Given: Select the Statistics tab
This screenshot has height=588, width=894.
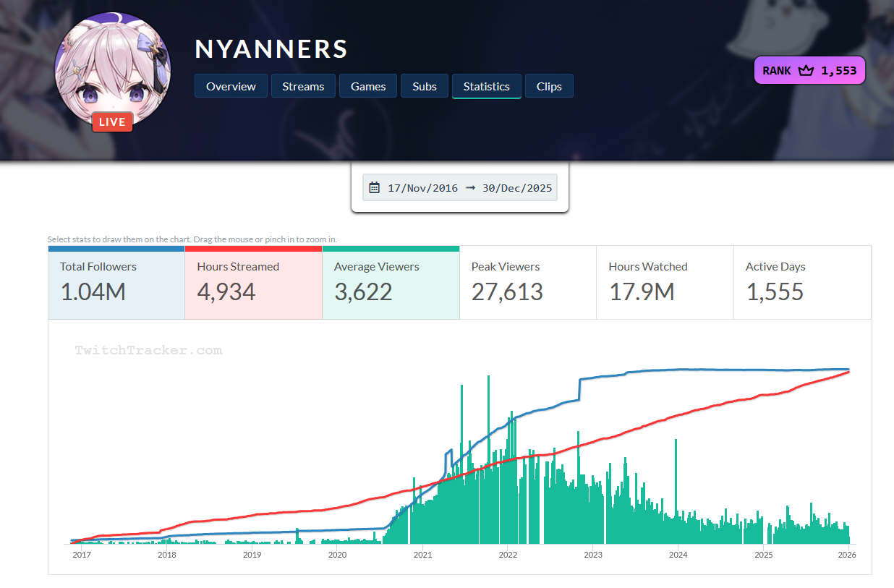Looking at the screenshot, I should pyautogui.click(x=487, y=86).
